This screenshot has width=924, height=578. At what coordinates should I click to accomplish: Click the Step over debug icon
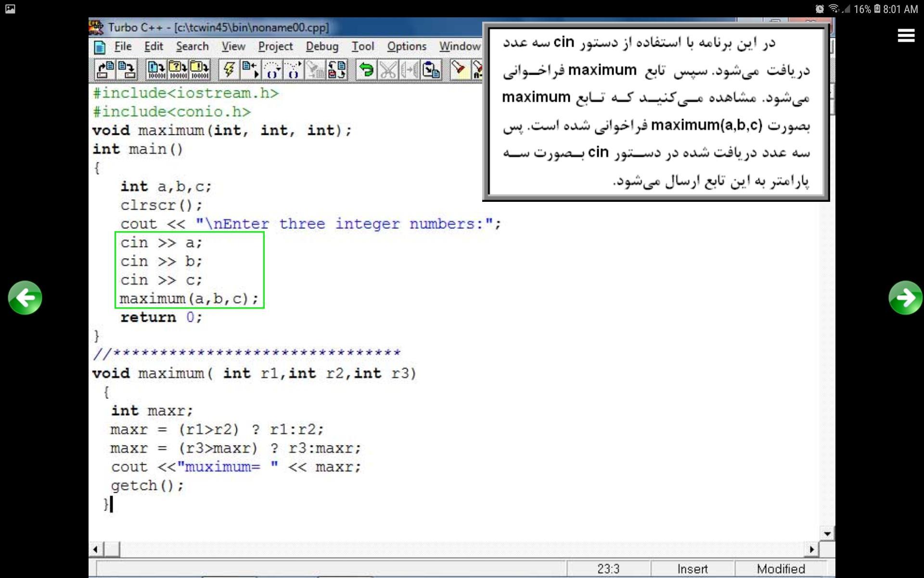click(x=272, y=70)
